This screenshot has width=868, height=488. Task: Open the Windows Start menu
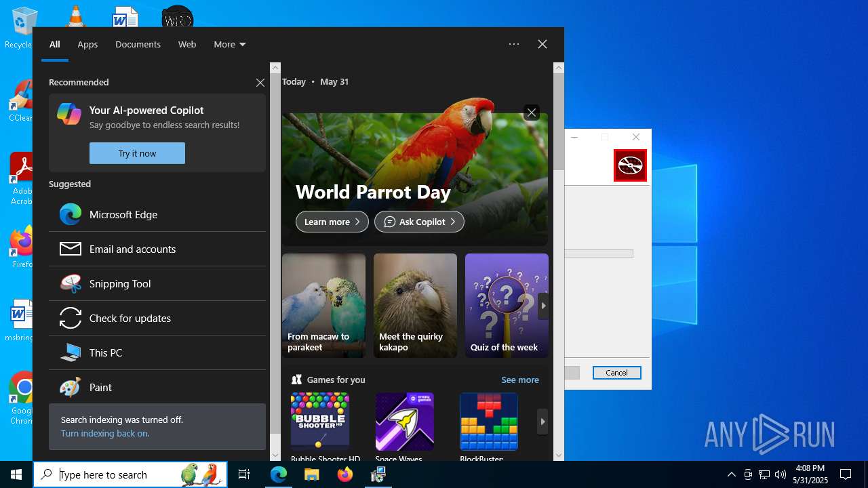click(16, 474)
